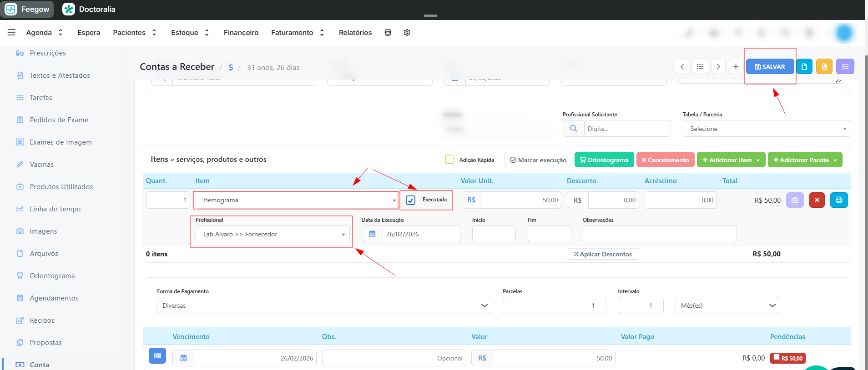Click the dollar sign breadcrumb icon

(231, 67)
